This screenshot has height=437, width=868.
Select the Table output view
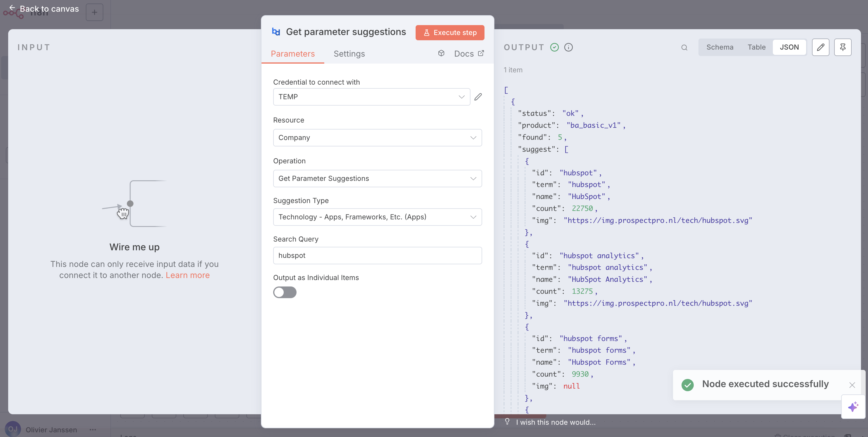[757, 47]
